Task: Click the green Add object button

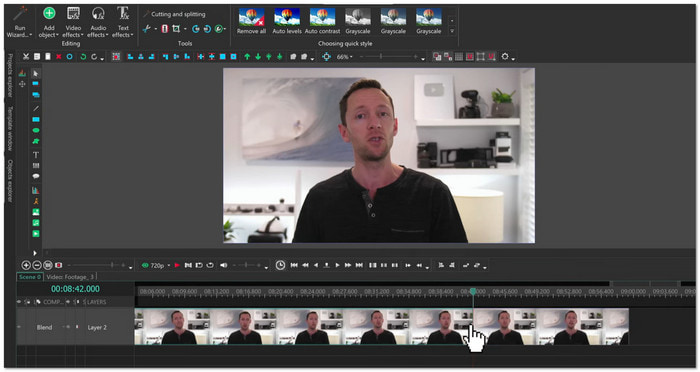Action: (49, 22)
